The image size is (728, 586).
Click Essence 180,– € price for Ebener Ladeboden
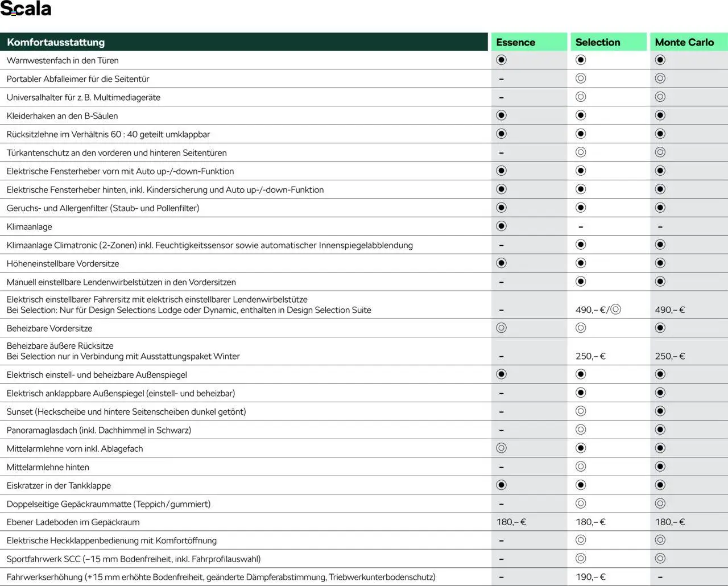pyautogui.click(x=511, y=522)
